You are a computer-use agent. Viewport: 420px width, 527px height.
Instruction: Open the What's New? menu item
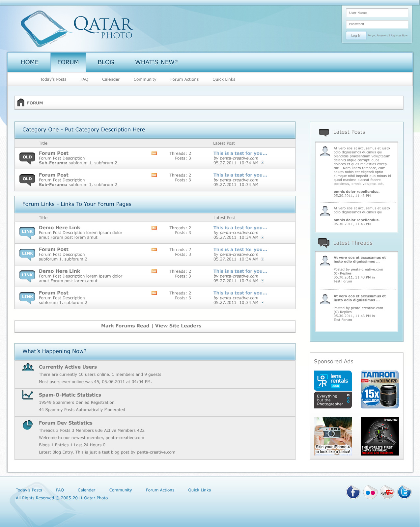point(156,62)
